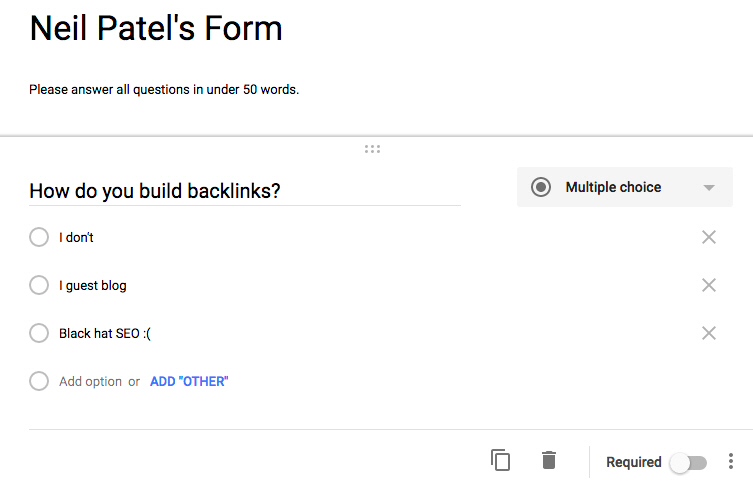The image size is (753, 490).
Task: Select the "Black hat SEO :(" radio button
Action: tap(39, 333)
